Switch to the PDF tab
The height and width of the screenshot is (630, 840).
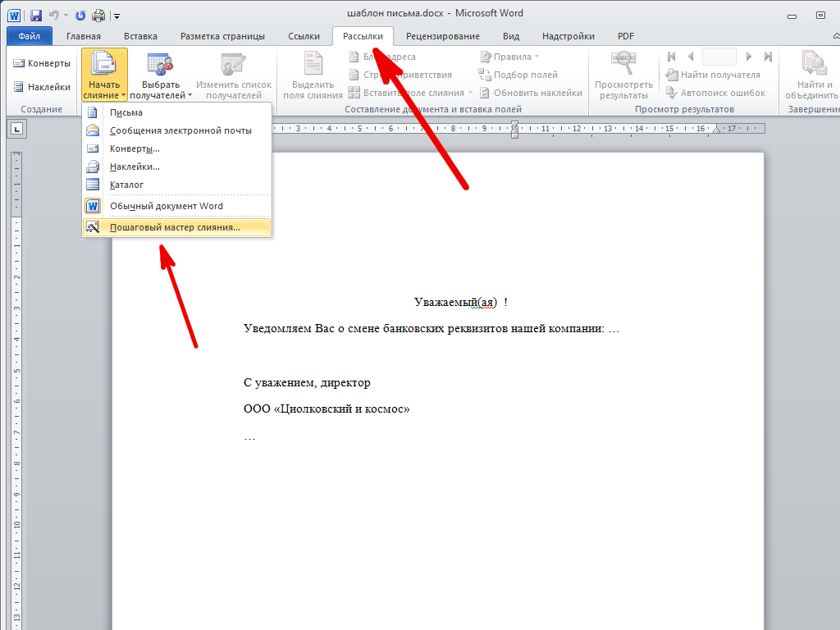click(626, 36)
